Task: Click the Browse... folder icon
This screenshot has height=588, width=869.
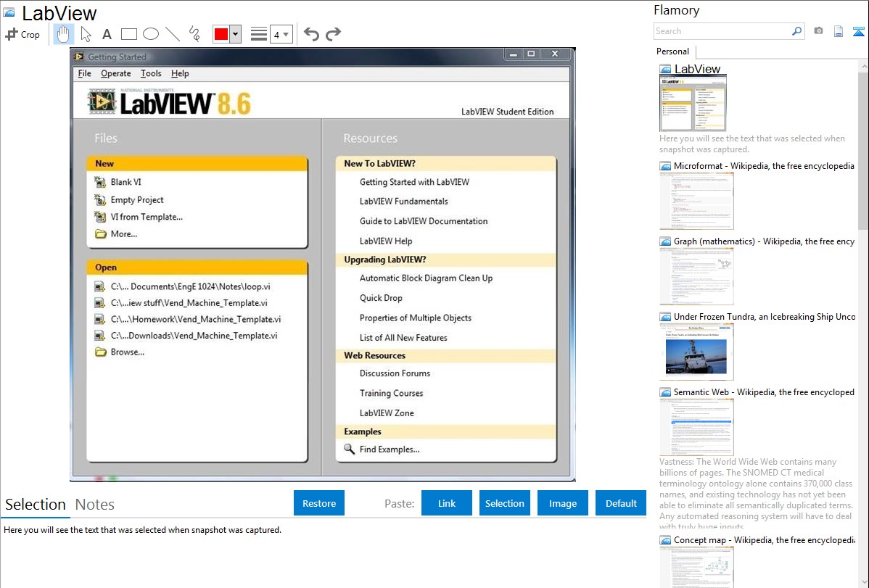Action: coord(100,352)
